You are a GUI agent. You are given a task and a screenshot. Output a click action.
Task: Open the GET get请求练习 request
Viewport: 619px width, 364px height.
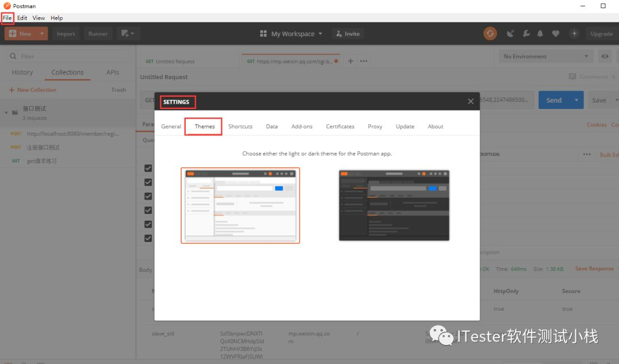68,161
